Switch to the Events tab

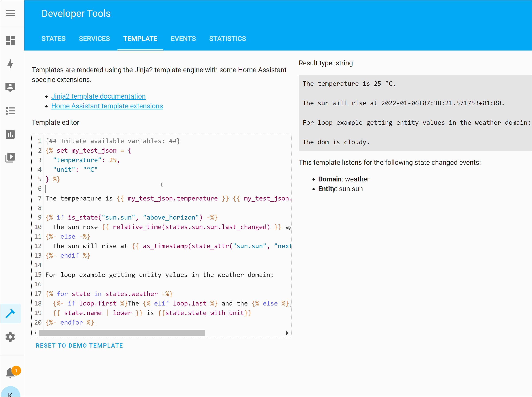point(183,39)
